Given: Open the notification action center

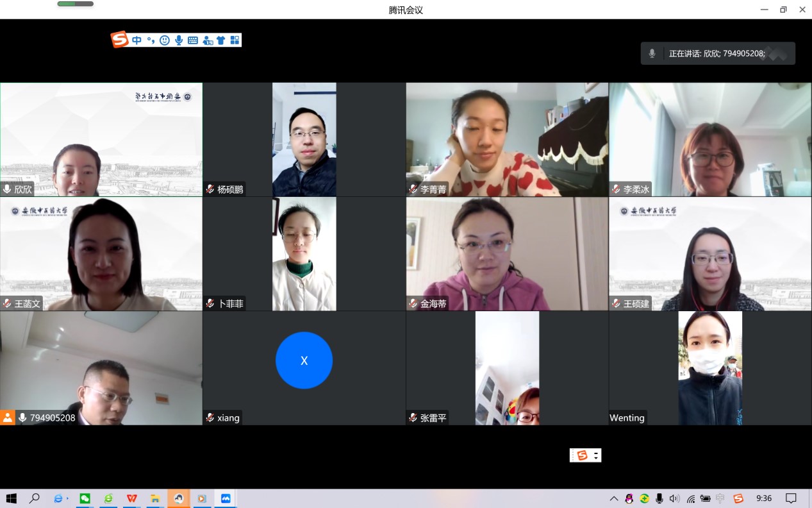Looking at the screenshot, I should click(x=791, y=498).
